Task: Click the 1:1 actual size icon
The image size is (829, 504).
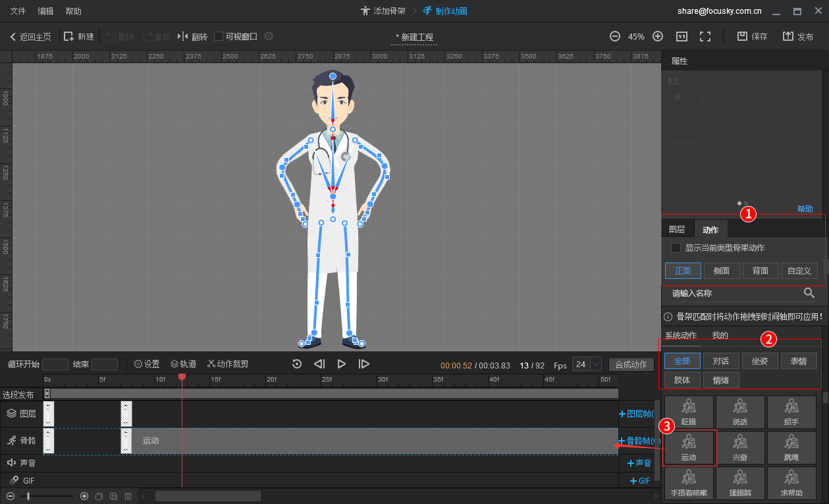Action: point(682,37)
